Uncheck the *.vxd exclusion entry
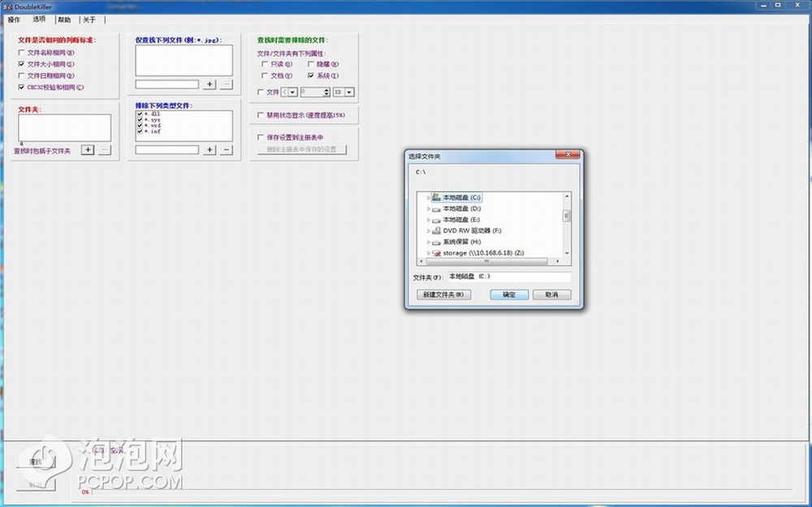 point(140,125)
